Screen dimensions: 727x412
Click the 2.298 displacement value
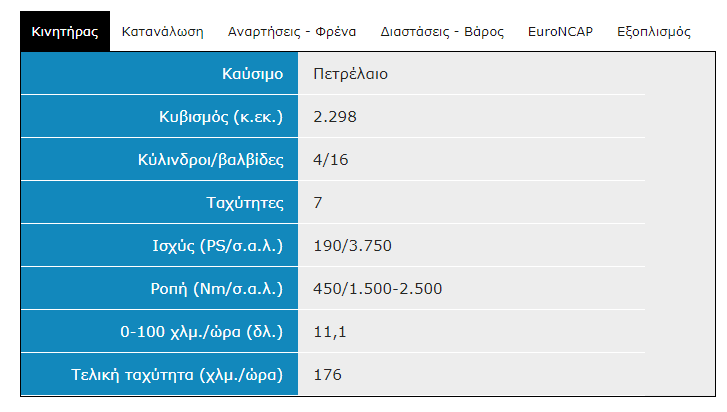[x=335, y=117]
